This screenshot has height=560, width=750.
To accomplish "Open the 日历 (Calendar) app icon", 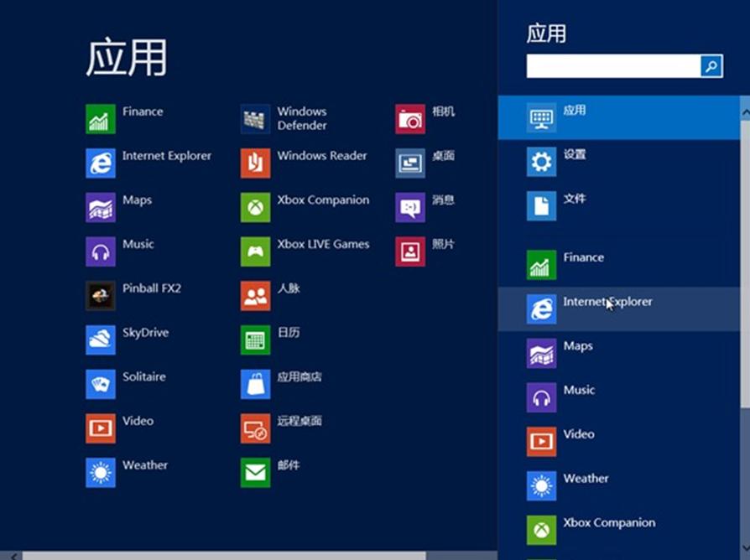I will (255, 340).
